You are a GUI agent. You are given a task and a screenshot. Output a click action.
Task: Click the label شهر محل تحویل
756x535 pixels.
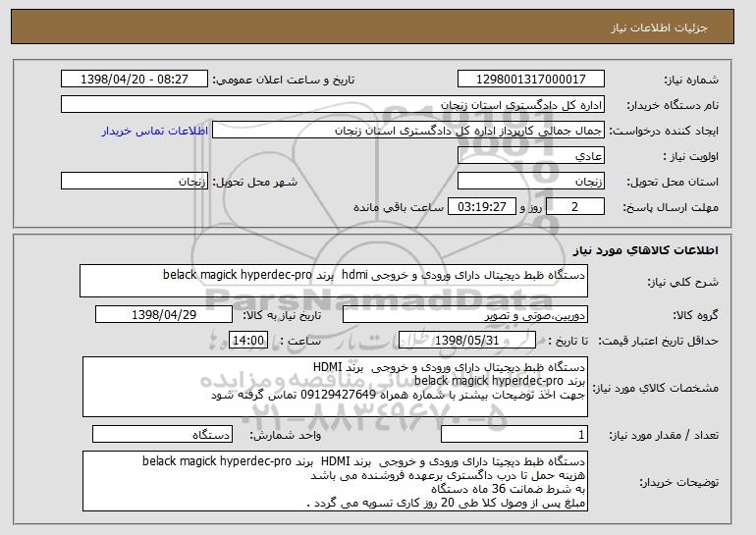tap(255, 182)
